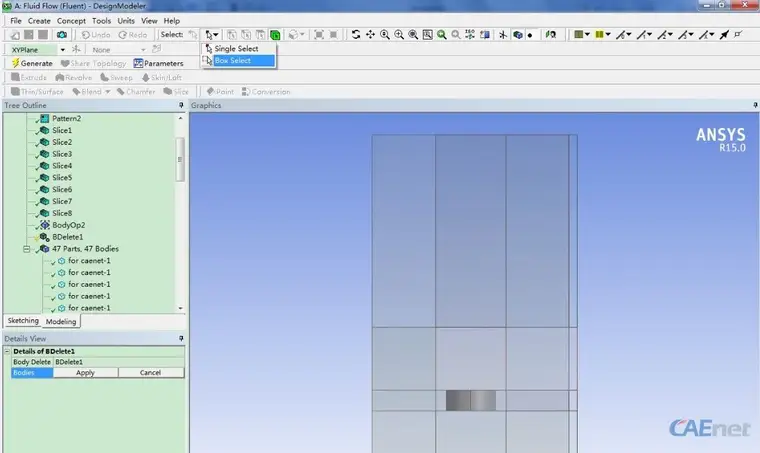
Task: Select Pattern2 in the tree outline
Action: 66,119
